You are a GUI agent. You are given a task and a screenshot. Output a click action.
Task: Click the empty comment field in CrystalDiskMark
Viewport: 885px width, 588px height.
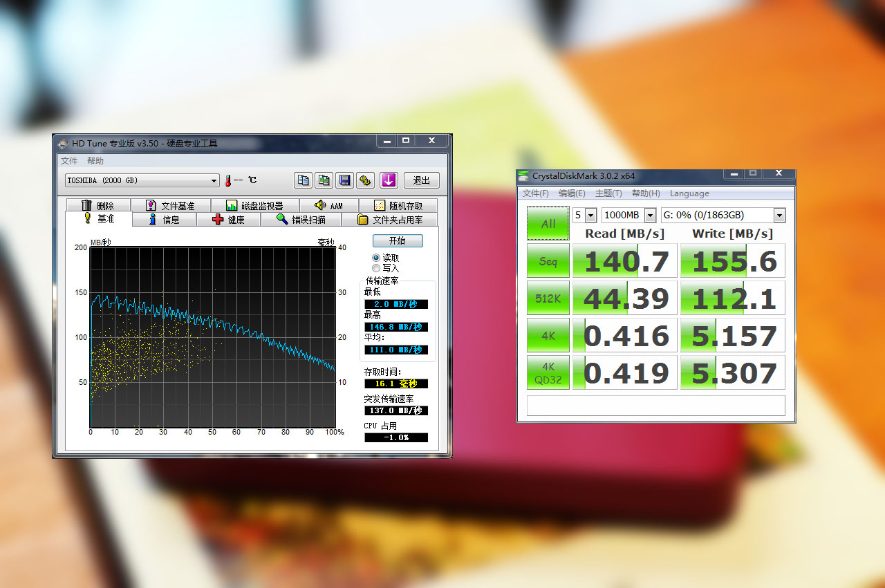tap(656, 406)
